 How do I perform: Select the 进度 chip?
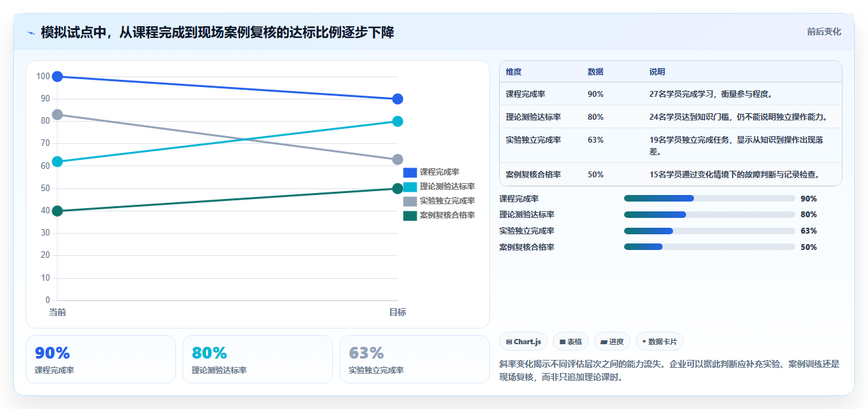click(612, 342)
